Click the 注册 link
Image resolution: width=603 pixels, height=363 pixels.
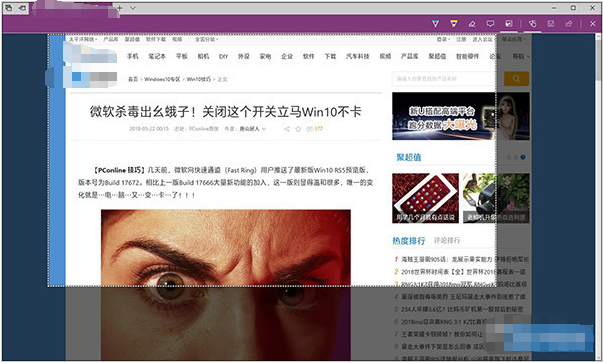click(461, 39)
